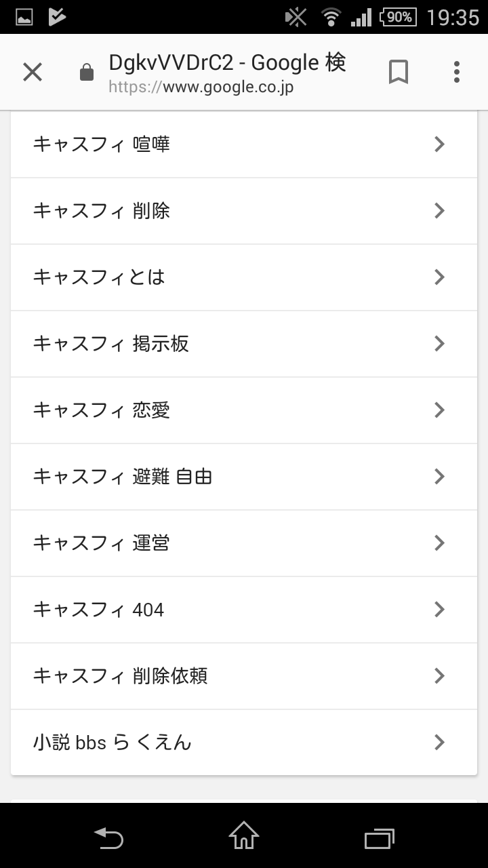Screen dimensions: 488x868
Task: Choose the キャスフィ 運営 search suggestion
Action: [x=102, y=543]
